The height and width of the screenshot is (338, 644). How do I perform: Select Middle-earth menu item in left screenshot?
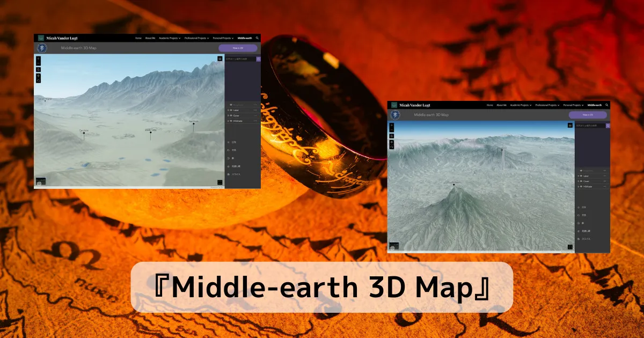coord(245,38)
